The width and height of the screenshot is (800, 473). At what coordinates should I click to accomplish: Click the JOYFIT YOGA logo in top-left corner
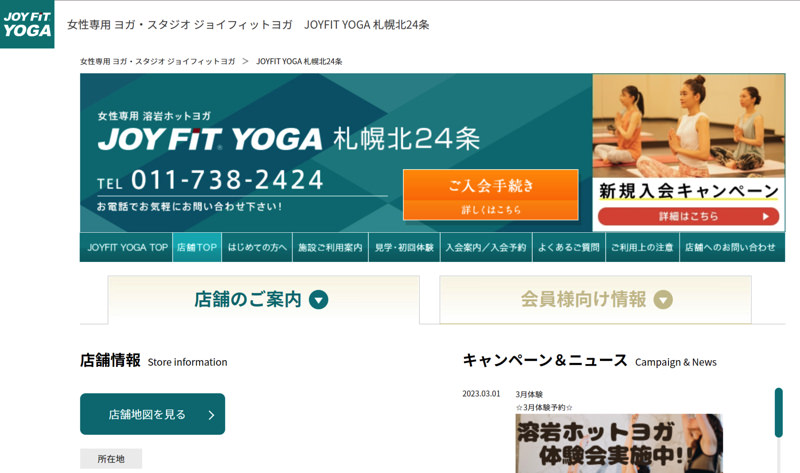(27, 23)
